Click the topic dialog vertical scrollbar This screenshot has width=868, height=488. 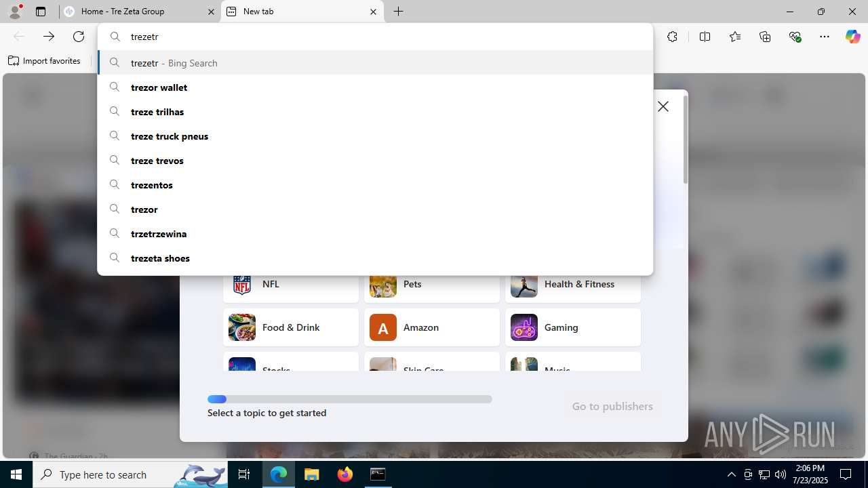coord(686,139)
